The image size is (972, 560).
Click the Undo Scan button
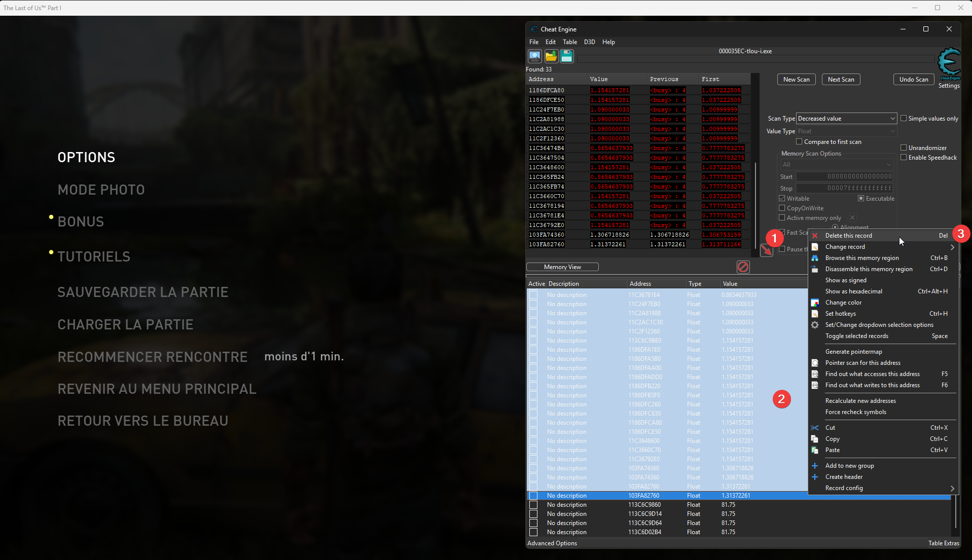coord(914,80)
